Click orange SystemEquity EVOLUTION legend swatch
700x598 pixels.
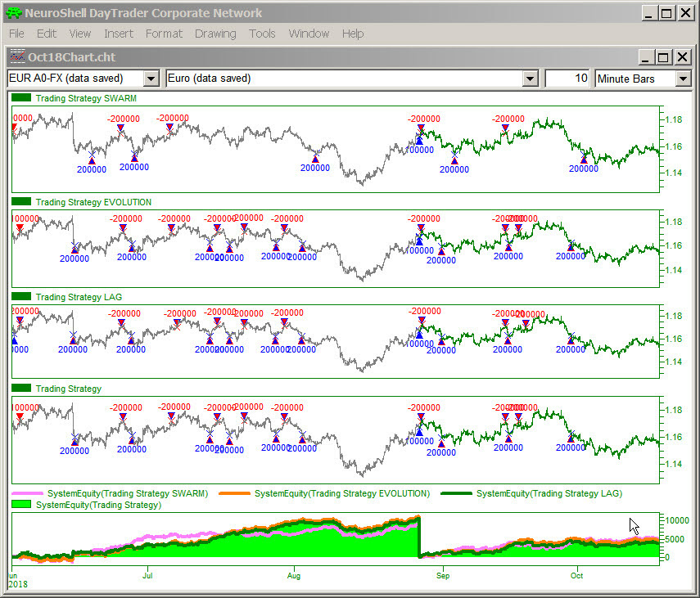click(x=234, y=493)
